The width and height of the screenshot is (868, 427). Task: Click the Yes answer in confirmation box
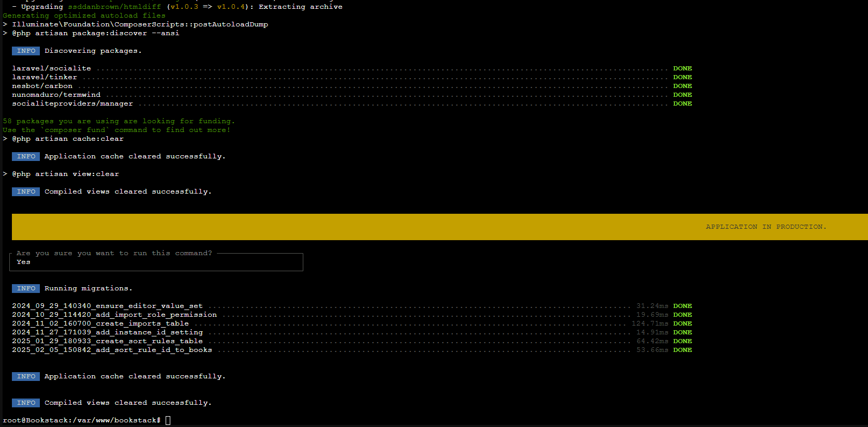click(23, 262)
